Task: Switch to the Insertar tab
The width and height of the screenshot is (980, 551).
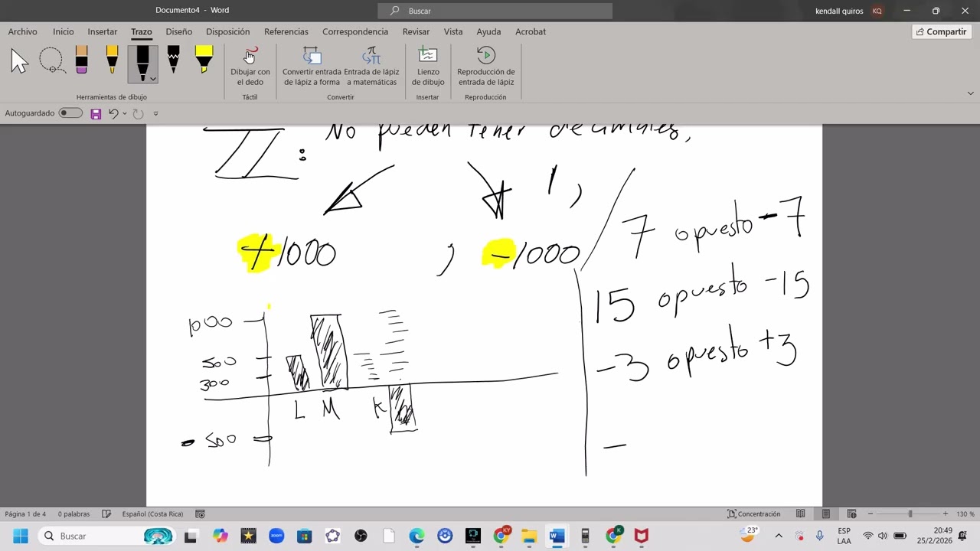Action: point(103,31)
